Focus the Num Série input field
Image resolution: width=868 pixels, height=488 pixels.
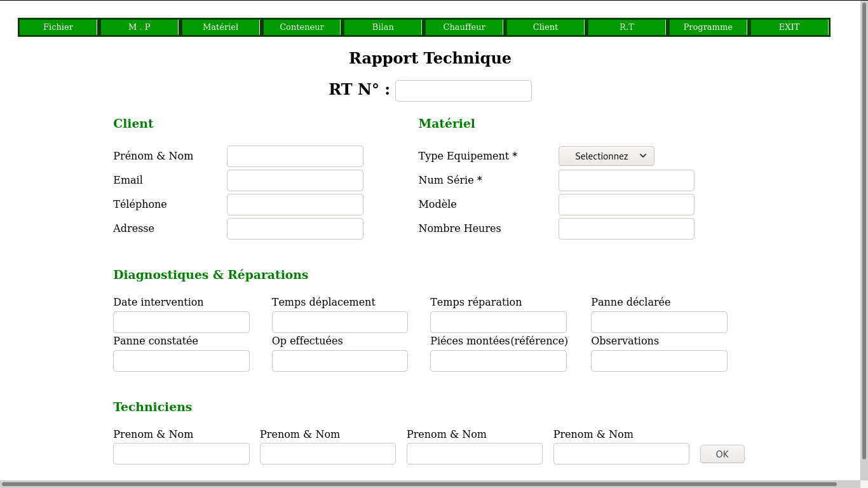coord(626,180)
